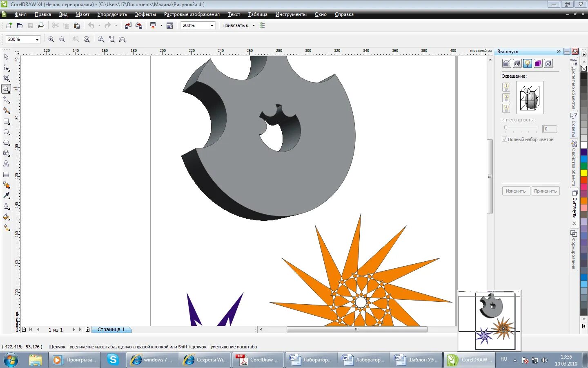588x368 pixels.
Task: Click the horizontal scrollbar thumb
Action: coord(357,329)
